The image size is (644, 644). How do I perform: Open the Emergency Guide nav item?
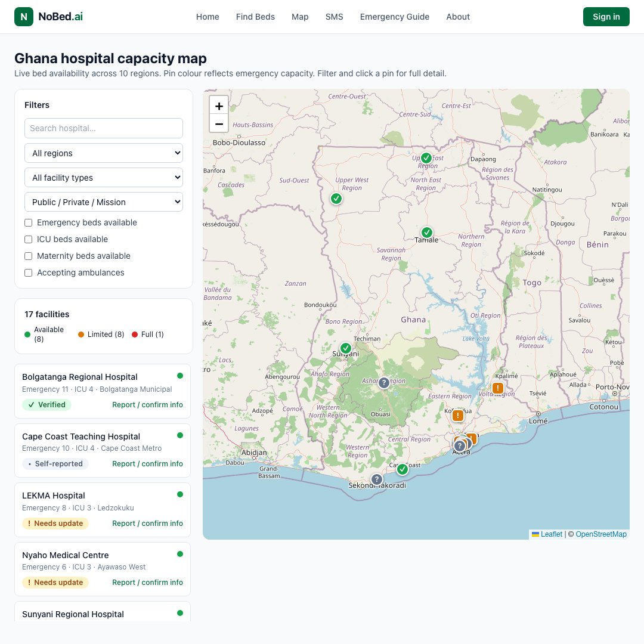[395, 17]
